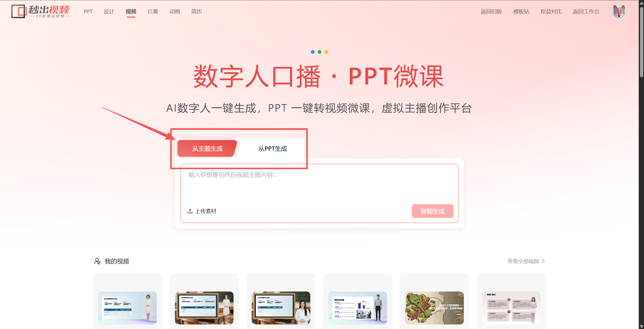Click the video topic input field

point(319,185)
